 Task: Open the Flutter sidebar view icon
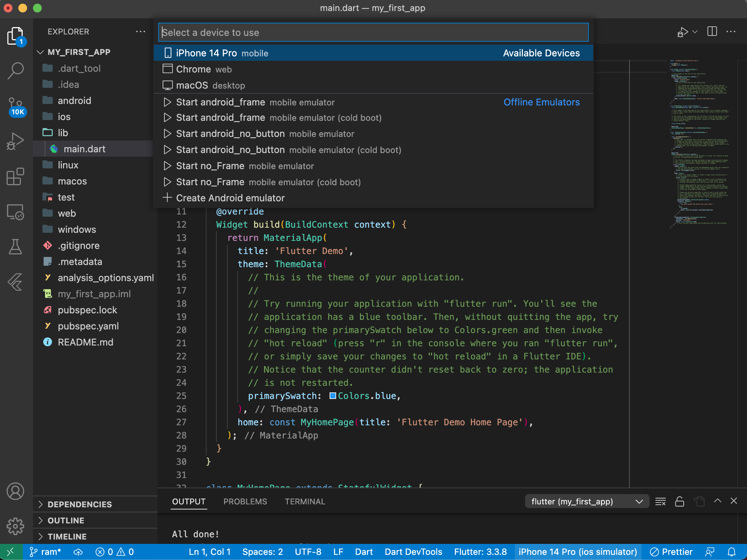pyautogui.click(x=16, y=282)
